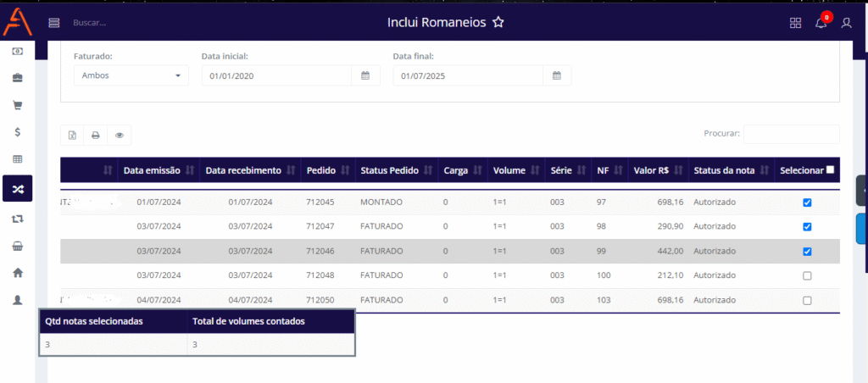
Task: Click the home icon in sidebar
Action: point(17,273)
